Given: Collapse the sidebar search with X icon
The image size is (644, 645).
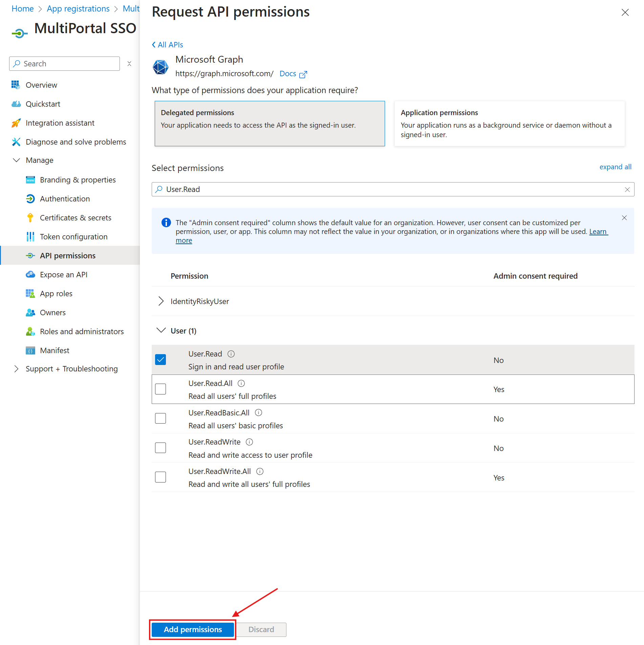Looking at the screenshot, I should pyautogui.click(x=129, y=64).
